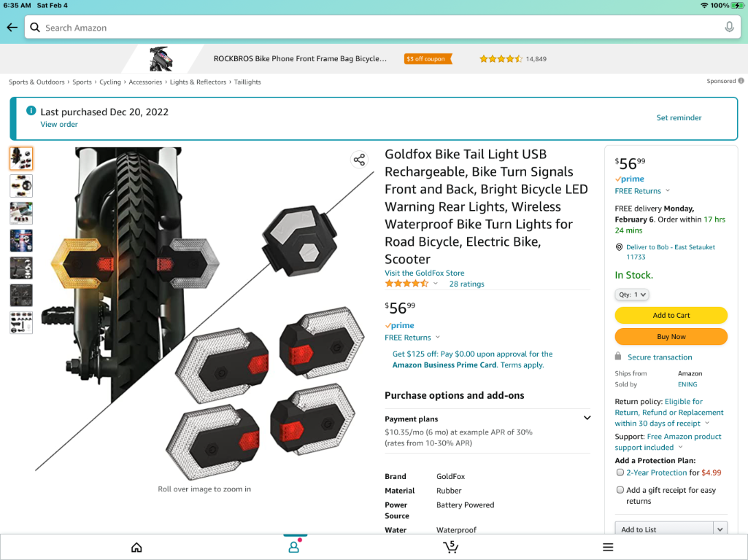Click the Buy Now button
Screen dimensions: 748x560
pos(671,336)
